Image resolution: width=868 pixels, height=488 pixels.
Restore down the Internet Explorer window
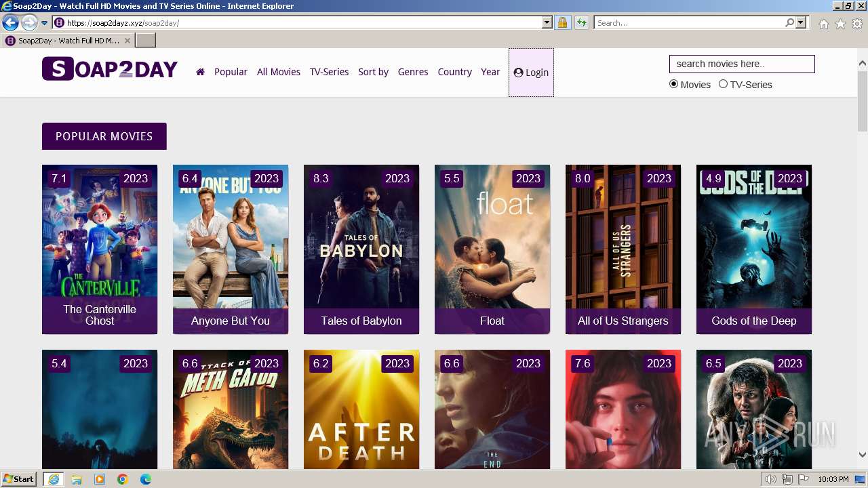848,6
